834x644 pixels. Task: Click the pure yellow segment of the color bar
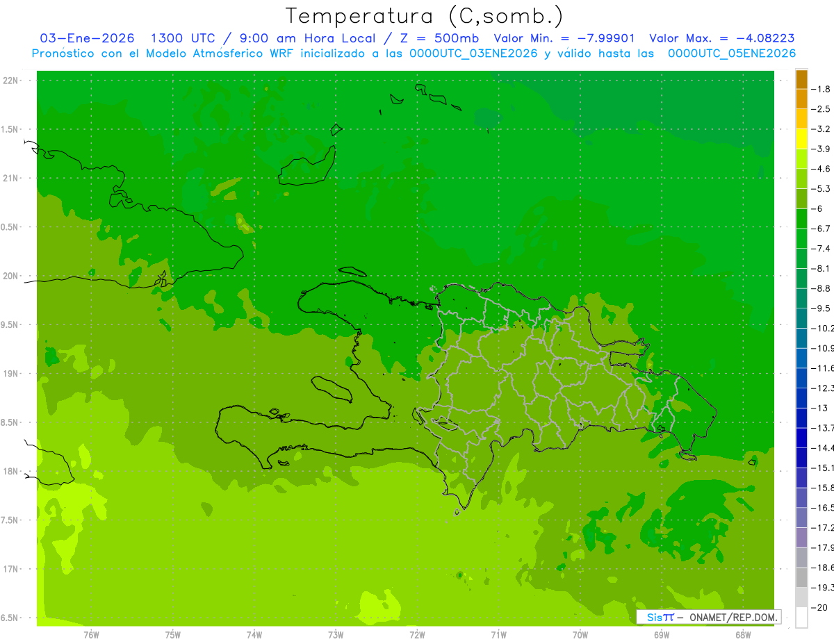coord(801,139)
